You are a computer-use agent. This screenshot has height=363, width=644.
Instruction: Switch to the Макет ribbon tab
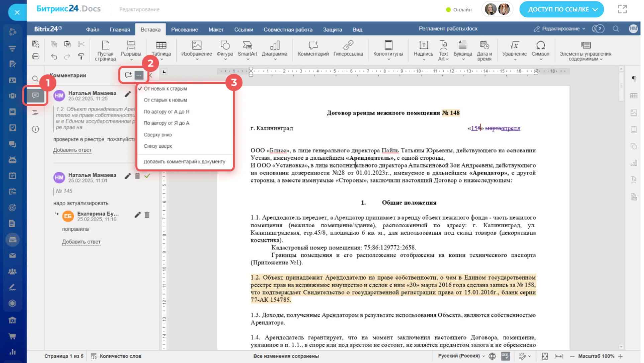(216, 29)
